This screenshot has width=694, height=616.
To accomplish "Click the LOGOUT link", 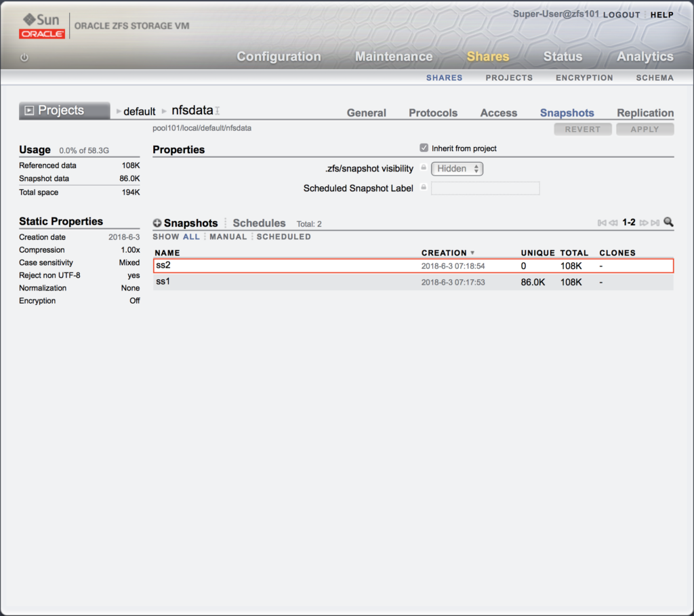I will point(621,15).
